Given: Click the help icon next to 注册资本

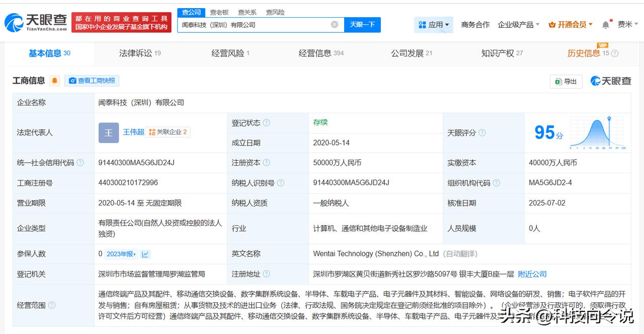Looking at the screenshot, I should click(x=267, y=163).
